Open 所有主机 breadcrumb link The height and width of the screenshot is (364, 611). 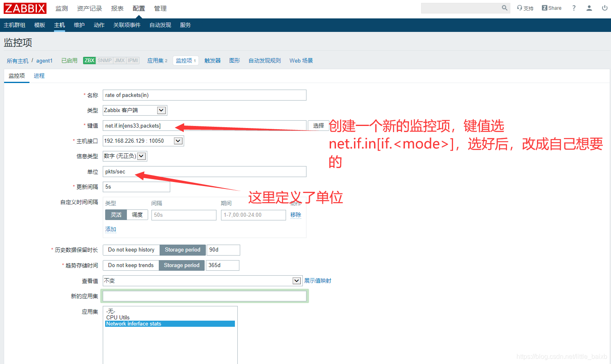pyautogui.click(x=18, y=61)
